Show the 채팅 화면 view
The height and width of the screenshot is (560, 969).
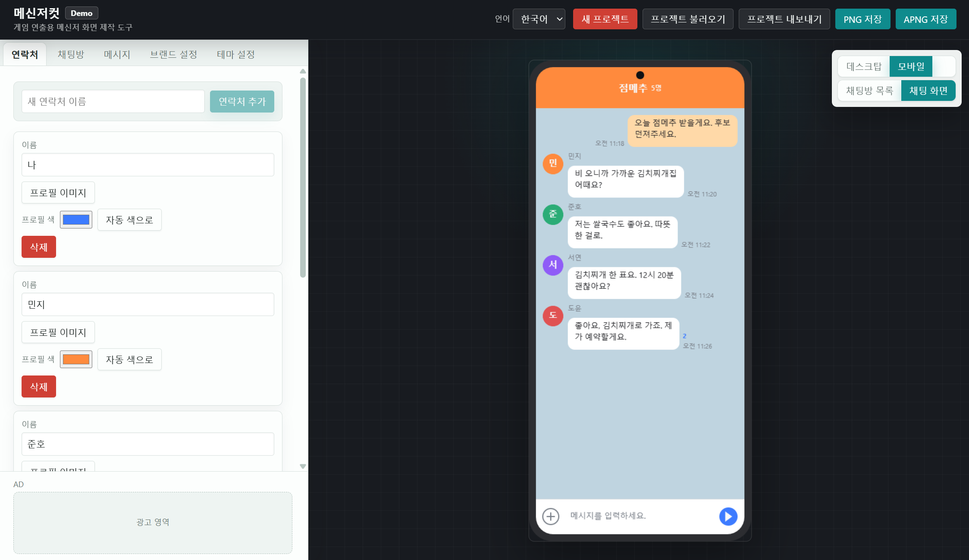coord(928,91)
